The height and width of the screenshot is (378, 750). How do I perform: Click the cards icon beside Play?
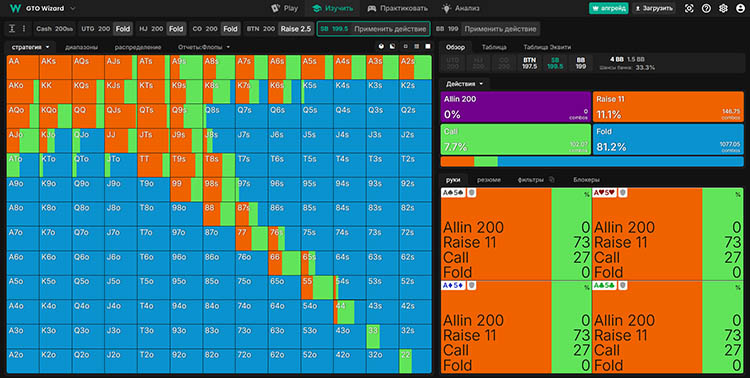point(275,8)
